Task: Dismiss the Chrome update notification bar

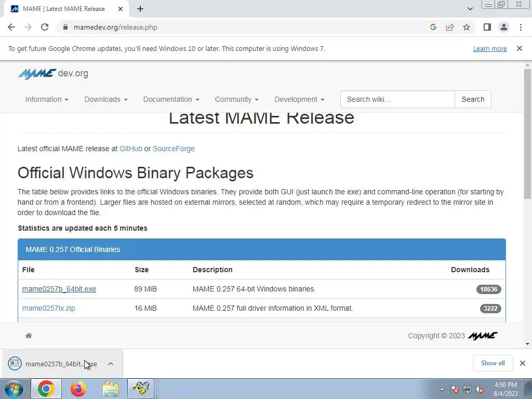Action: (x=519, y=48)
